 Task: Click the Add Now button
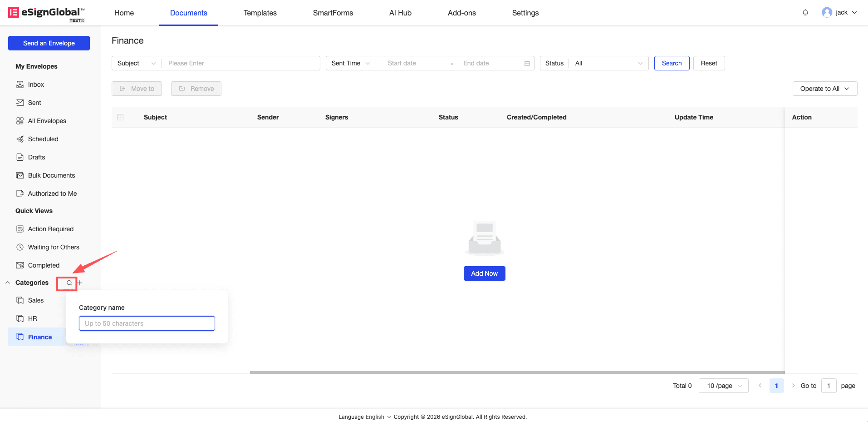(484, 273)
